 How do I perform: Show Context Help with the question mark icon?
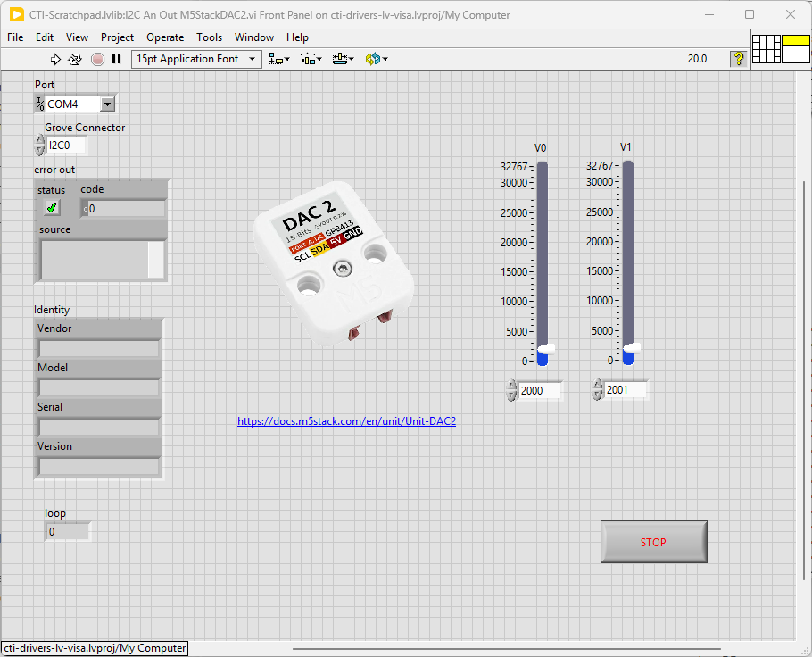tap(739, 59)
